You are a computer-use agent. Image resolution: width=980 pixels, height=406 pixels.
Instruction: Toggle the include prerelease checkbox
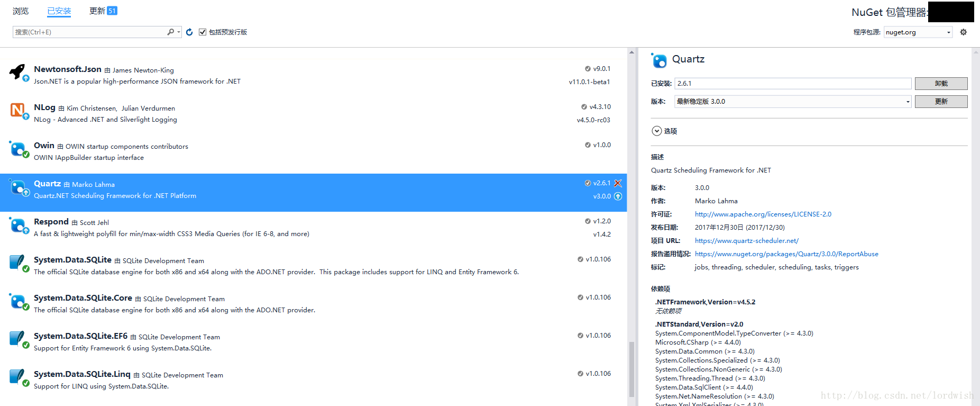click(203, 32)
